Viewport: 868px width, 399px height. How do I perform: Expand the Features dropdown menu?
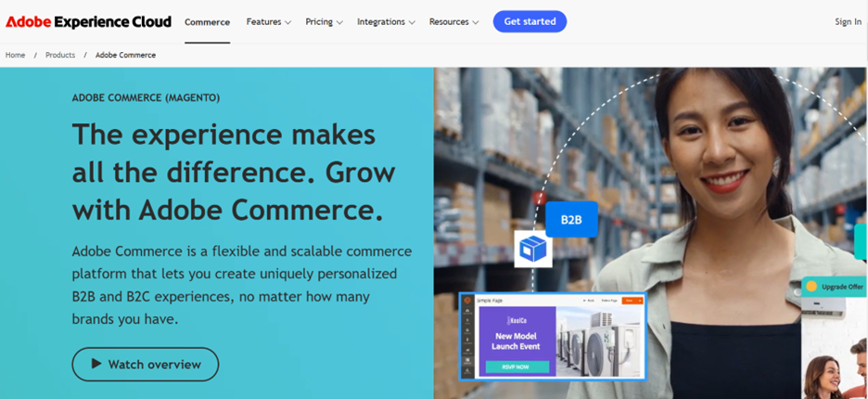click(x=269, y=21)
